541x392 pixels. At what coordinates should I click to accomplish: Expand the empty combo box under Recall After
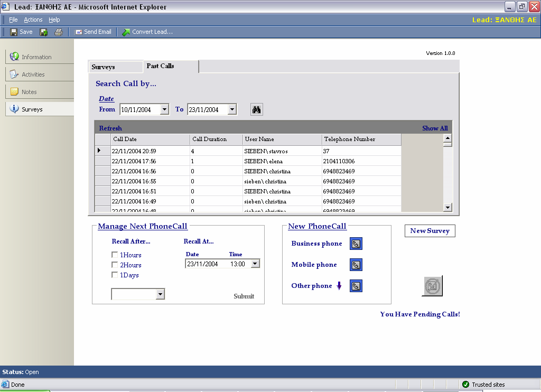coord(160,294)
